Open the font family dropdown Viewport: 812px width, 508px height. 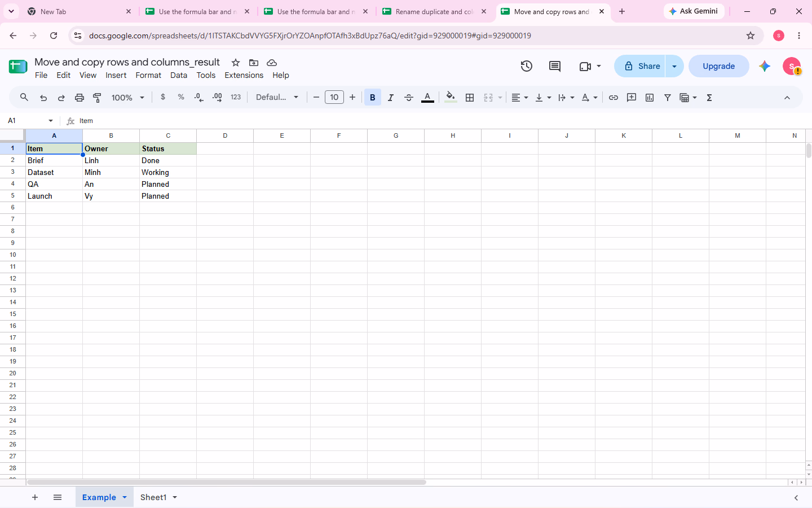click(277, 97)
